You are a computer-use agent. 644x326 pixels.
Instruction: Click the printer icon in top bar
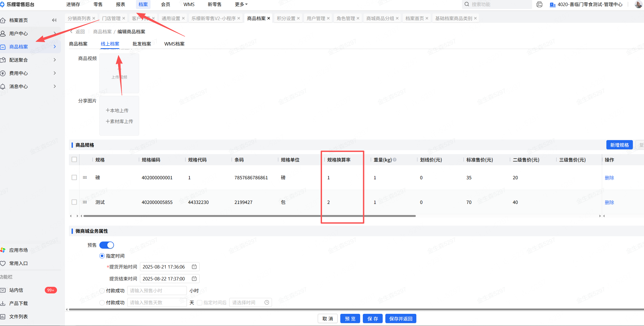click(x=539, y=5)
